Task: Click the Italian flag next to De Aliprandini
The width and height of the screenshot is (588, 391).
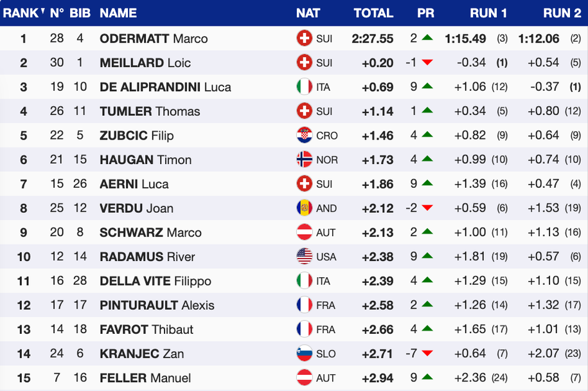Action: [x=304, y=87]
